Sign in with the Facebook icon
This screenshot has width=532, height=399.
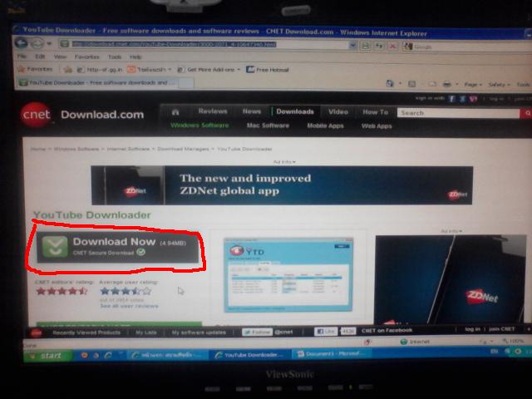[x=451, y=99]
